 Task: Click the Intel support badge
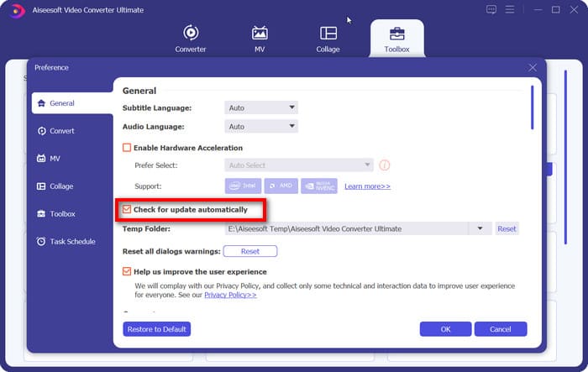click(x=243, y=186)
